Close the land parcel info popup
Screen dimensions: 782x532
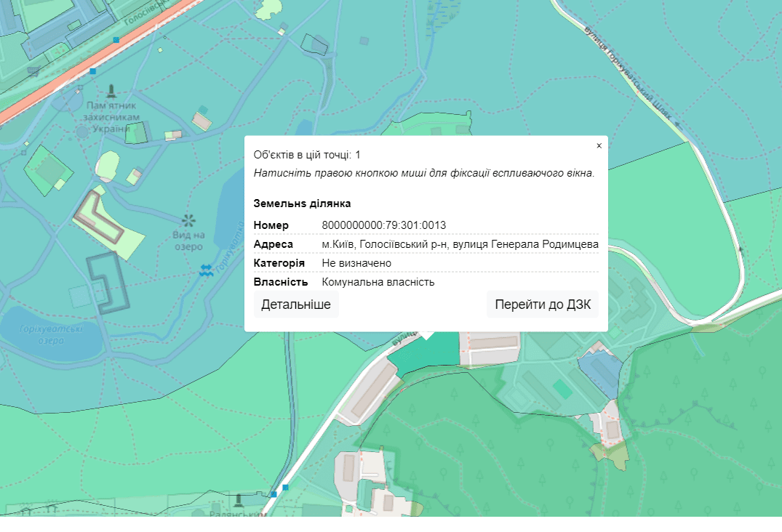599,146
